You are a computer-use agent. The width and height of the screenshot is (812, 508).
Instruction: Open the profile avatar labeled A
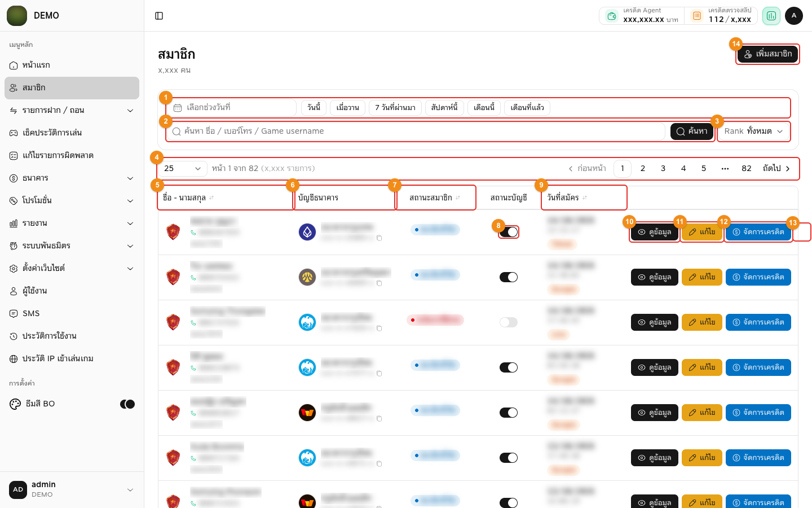794,16
